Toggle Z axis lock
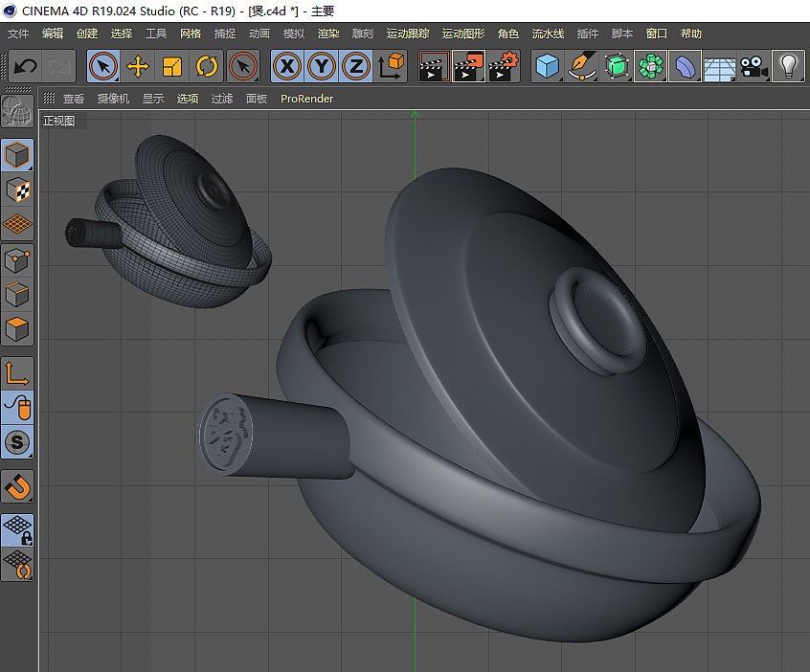 tap(356, 66)
